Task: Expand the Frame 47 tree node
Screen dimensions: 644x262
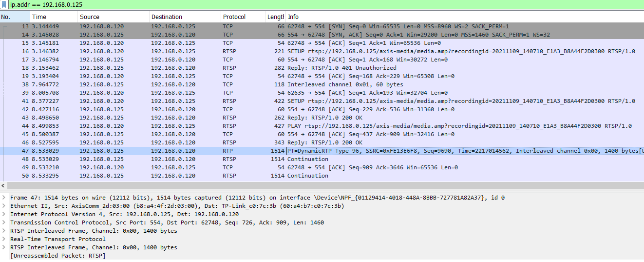Action: [4, 198]
